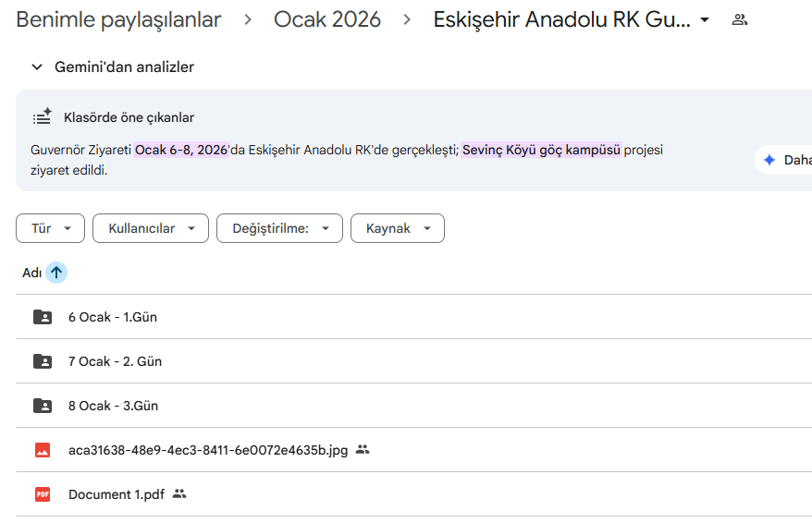812x523 pixels.
Task: Select the Document 1.pdf file name
Action: (117, 494)
